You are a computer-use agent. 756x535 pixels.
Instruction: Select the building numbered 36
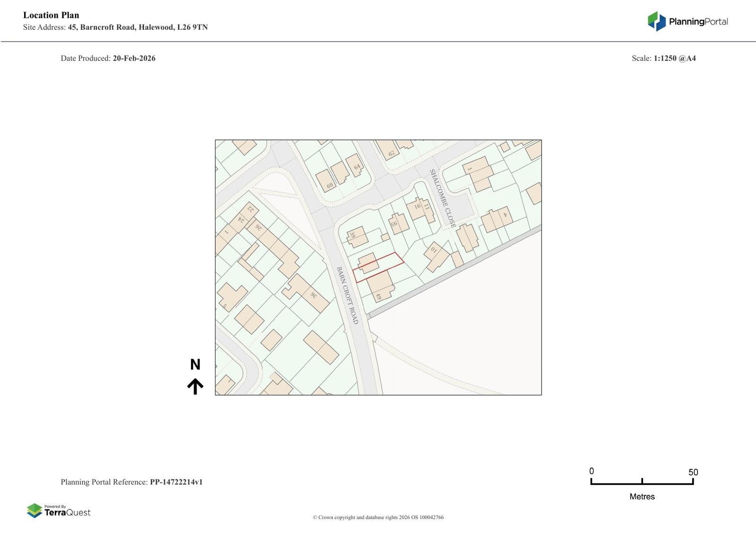tap(309, 292)
